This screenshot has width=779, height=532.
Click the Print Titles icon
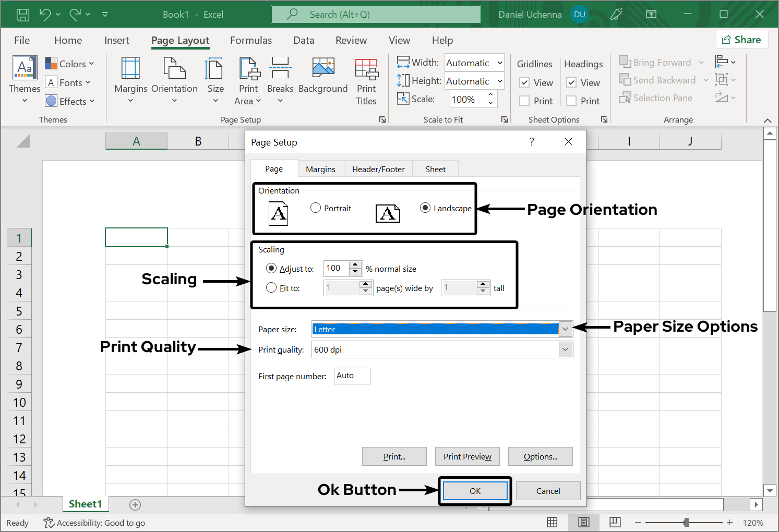[366, 69]
